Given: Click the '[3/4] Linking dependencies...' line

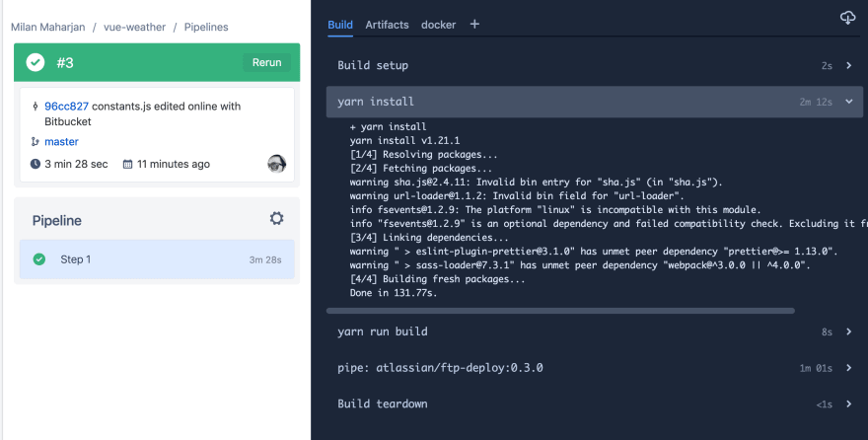Looking at the screenshot, I should pos(429,238).
